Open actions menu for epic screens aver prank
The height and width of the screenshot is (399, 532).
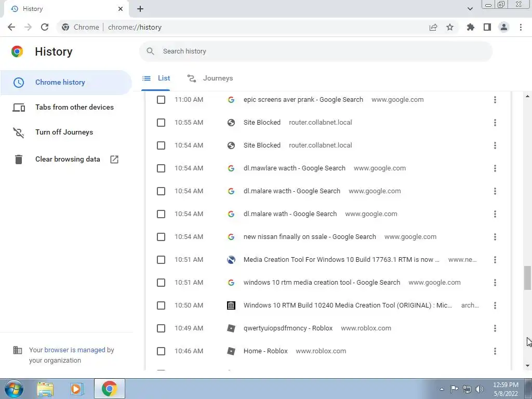495,100
